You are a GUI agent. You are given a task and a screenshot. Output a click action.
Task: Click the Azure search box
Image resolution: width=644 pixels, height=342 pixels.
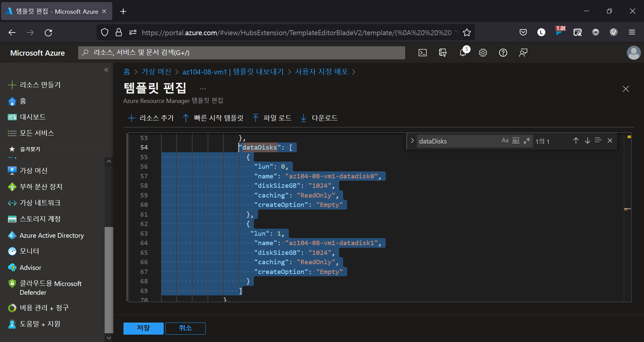(x=241, y=53)
